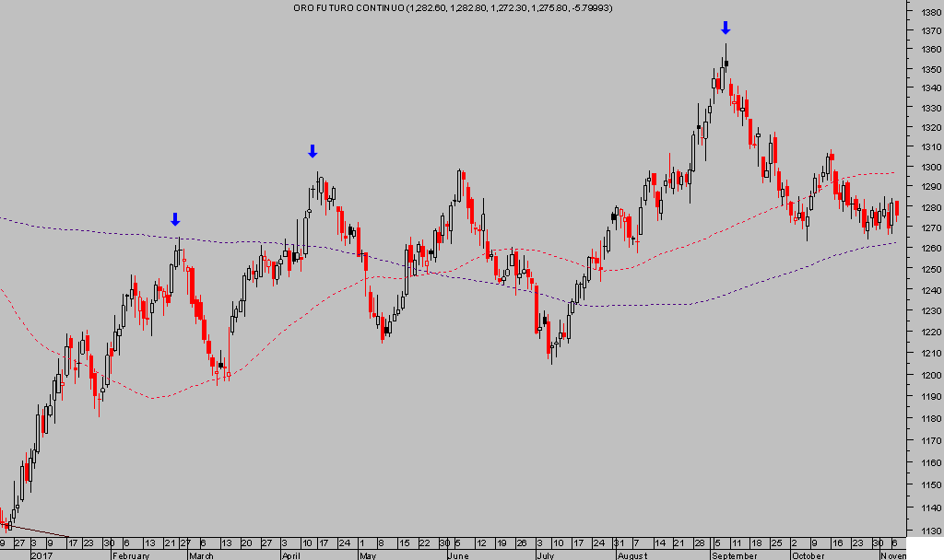
Task: Click the blue down arrow above the September peak
Action: coord(726,28)
